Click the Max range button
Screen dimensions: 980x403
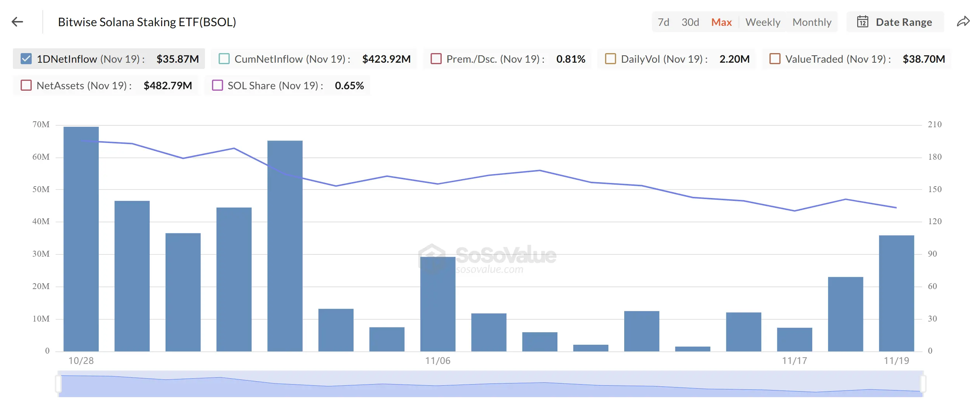pyautogui.click(x=721, y=22)
